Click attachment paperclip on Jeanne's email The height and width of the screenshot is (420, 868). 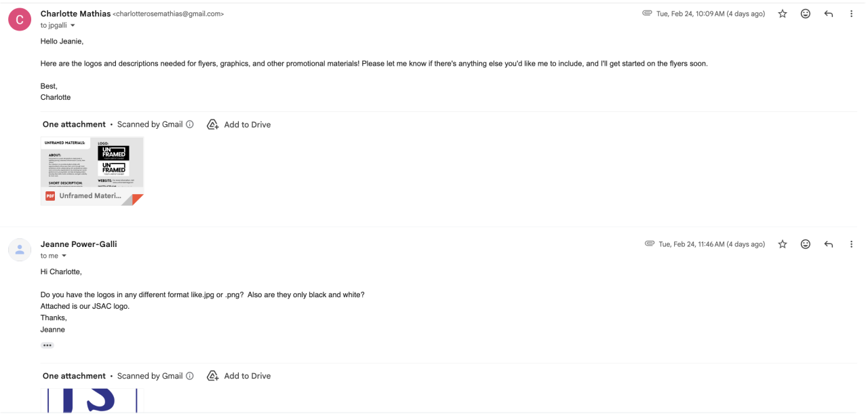coord(649,244)
